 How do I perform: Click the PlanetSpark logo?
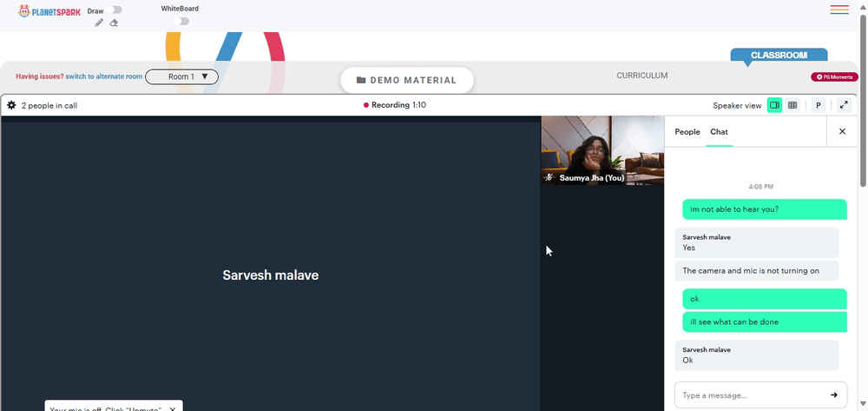[x=49, y=10]
